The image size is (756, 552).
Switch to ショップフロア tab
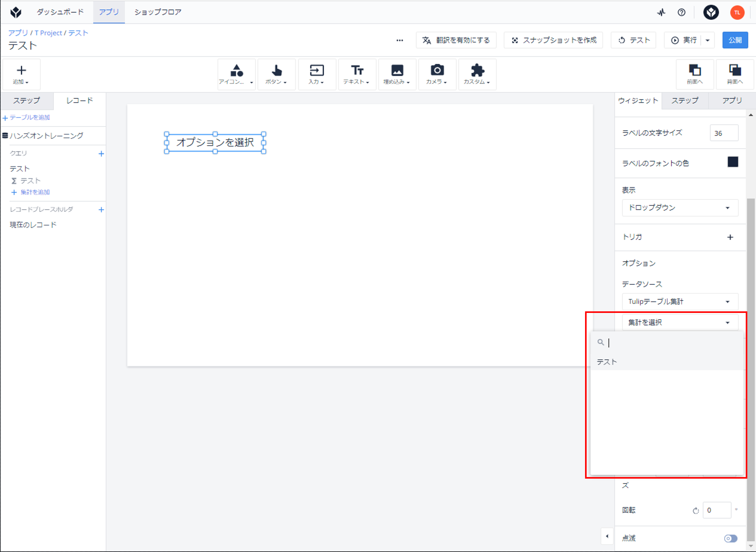pos(158,12)
